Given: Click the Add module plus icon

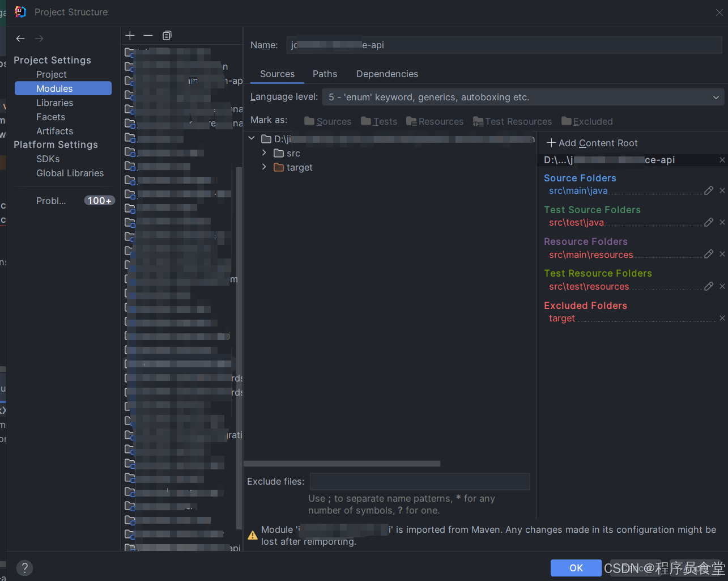Looking at the screenshot, I should coord(129,35).
